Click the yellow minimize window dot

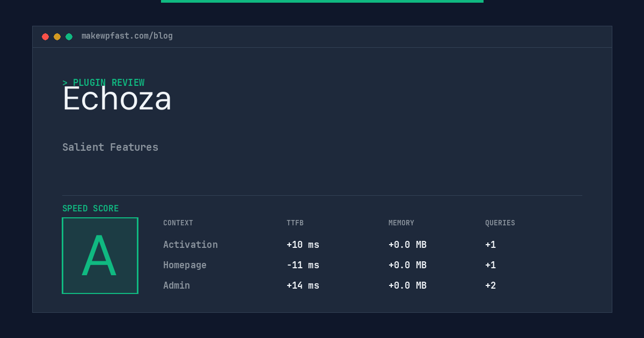(57, 36)
